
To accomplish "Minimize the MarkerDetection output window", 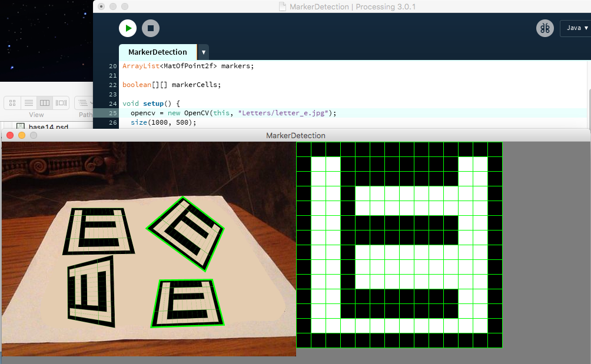I will [22, 135].
